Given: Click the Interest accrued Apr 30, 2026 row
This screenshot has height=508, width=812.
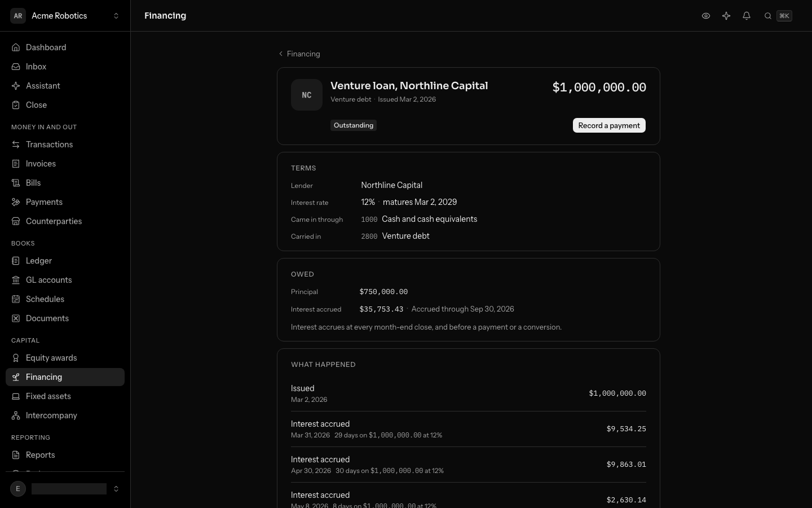Looking at the screenshot, I should pyautogui.click(x=469, y=465).
